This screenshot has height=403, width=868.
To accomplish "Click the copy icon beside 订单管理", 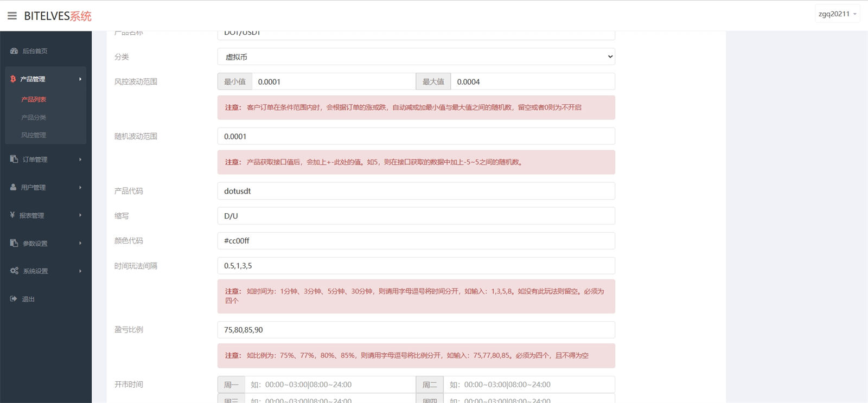I will 14,159.
